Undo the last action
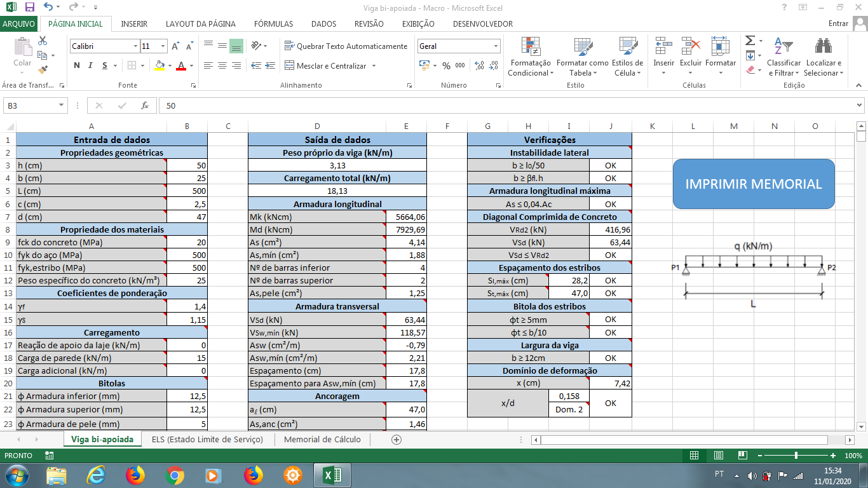Image resolution: width=868 pixels, height=488 pixels. pos(48,7)
